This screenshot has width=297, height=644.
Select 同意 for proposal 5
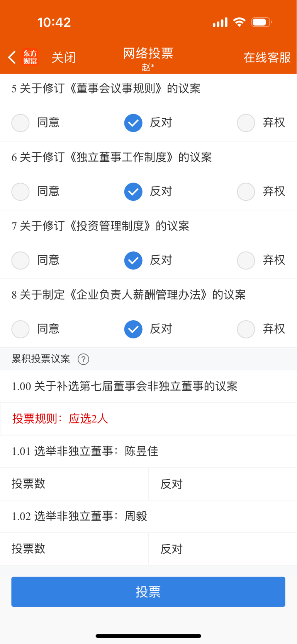coord(20,123)
